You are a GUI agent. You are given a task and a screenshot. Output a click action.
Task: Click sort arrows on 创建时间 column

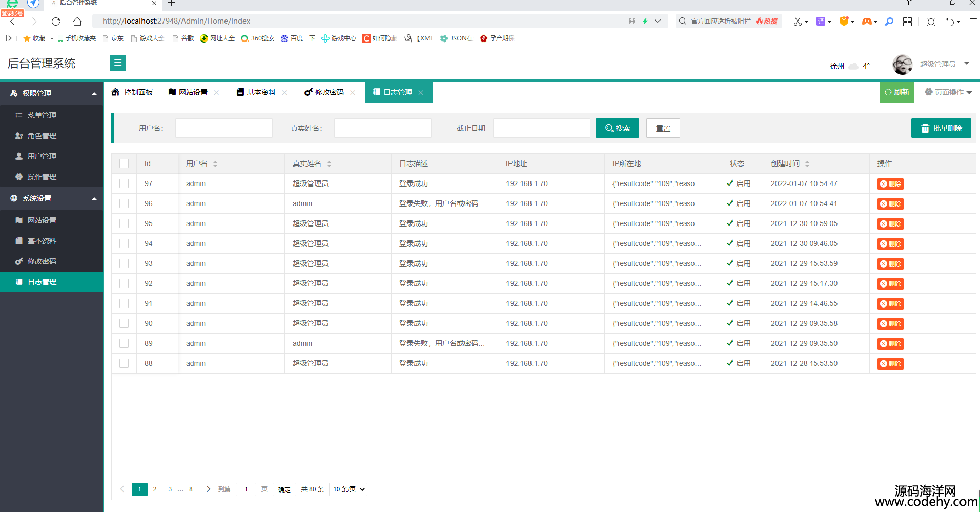807,164
